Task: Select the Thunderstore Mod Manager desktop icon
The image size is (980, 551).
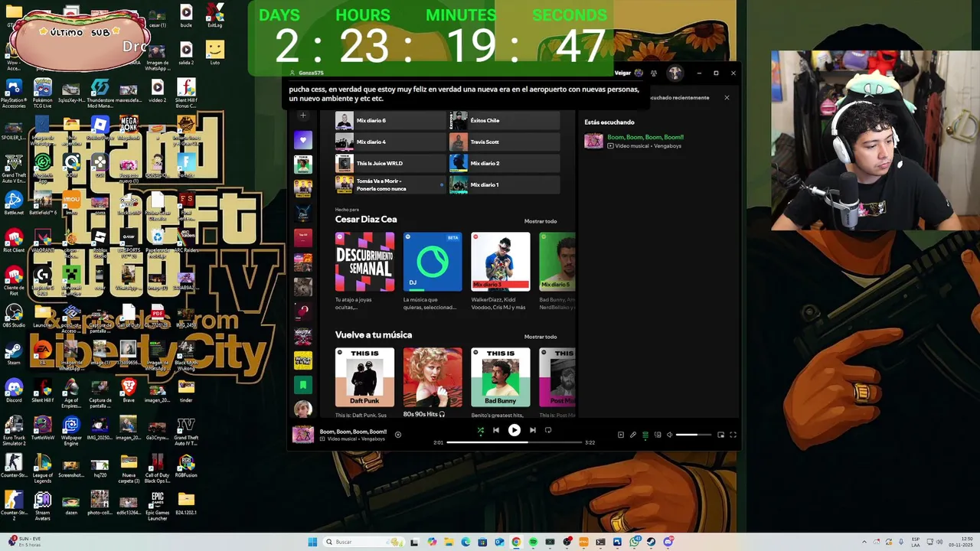Action: click(x=100, y=93)
